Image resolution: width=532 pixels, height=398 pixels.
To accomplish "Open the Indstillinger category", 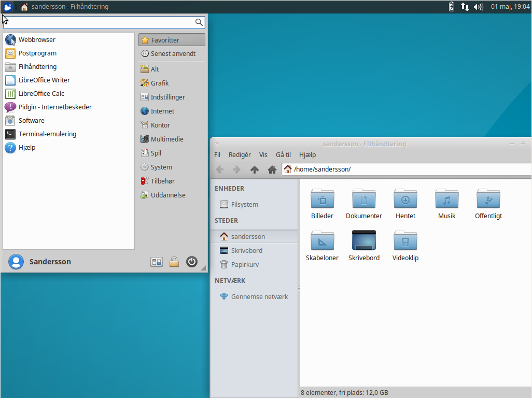I will coord(172,97).
